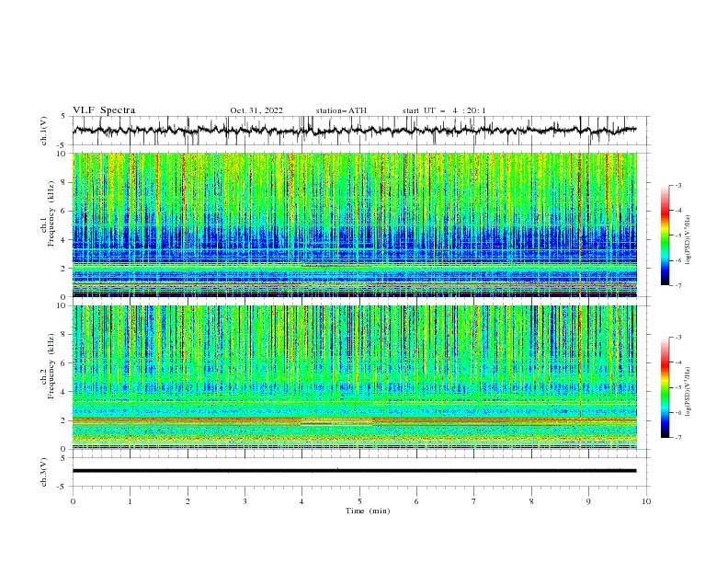The width and height of the screenshot is (728, 563).
Task: Click the "6" tick on the time axis
Action: [x=416, y=501]
